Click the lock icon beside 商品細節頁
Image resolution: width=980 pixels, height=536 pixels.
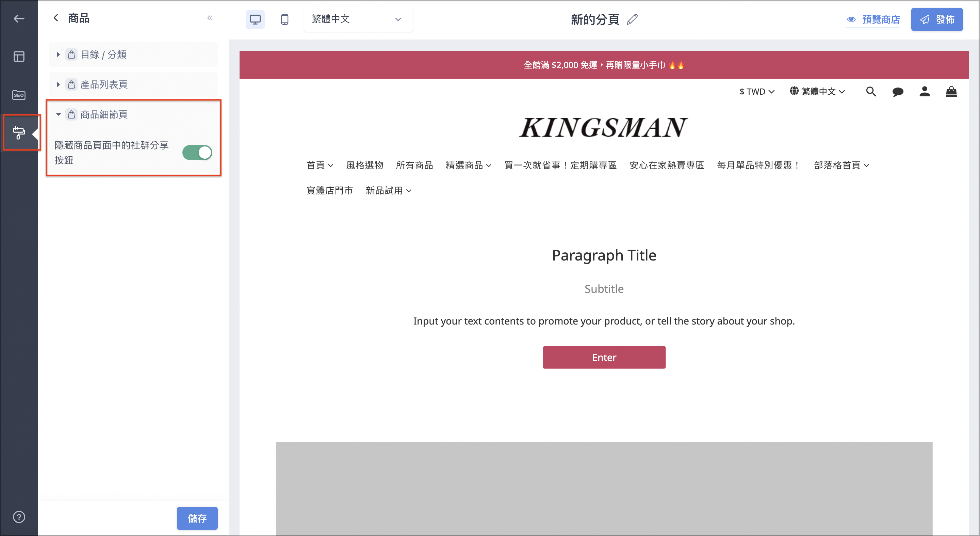pos(71,114)
